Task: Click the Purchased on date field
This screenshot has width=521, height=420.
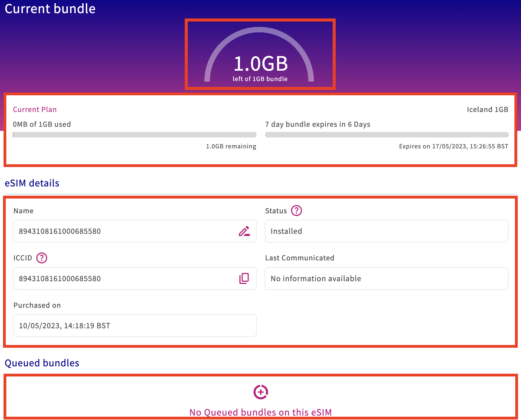Action: click(x=135, y=326)
